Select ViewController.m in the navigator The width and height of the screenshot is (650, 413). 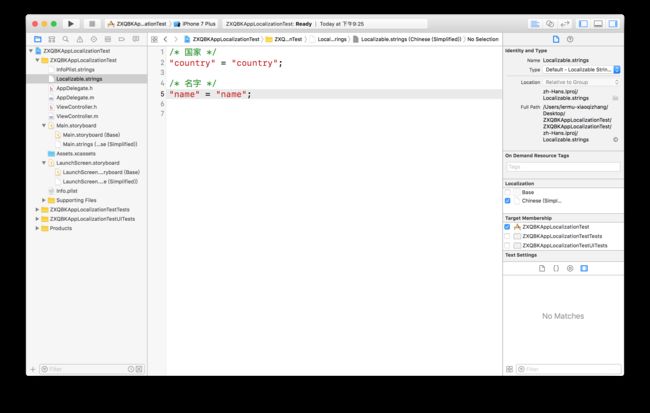point(77,116)
